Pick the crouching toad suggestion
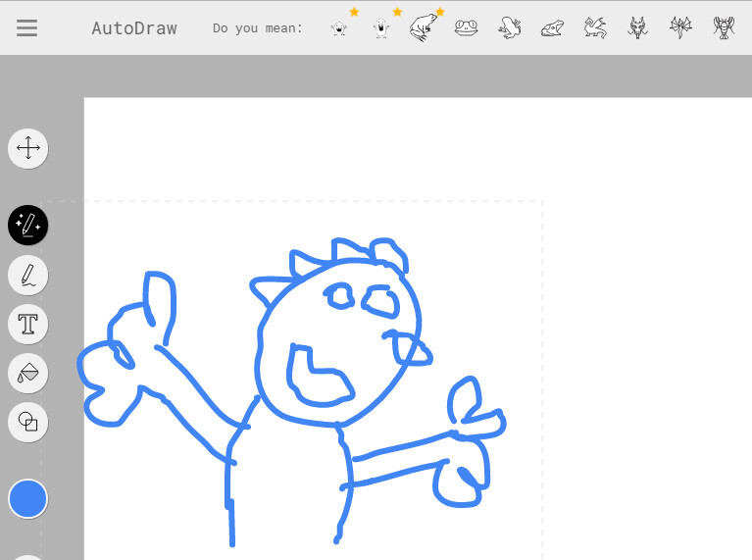This screenshot has width=752, height=560. [x=552, y=28]
